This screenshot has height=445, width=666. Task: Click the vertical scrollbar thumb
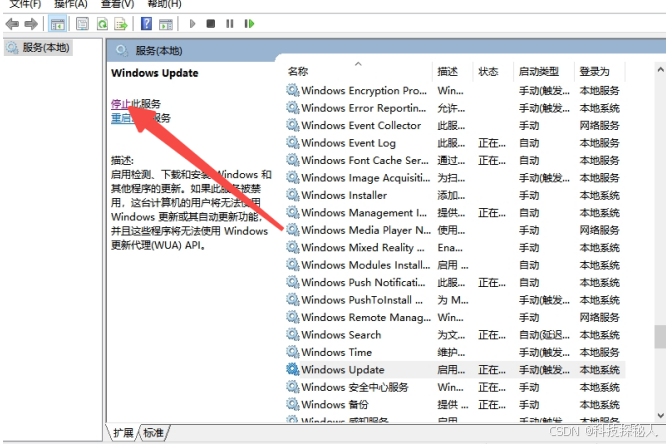(x=660, y=336)
